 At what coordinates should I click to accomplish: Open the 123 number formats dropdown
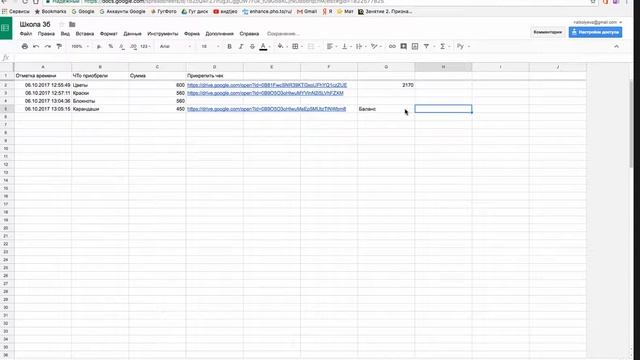coord(145,47)
